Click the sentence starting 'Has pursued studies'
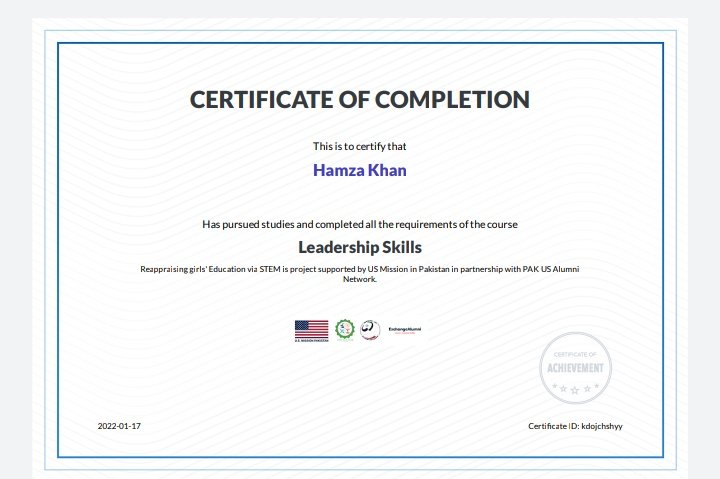 pyautogui.click(x=360, y=225)
